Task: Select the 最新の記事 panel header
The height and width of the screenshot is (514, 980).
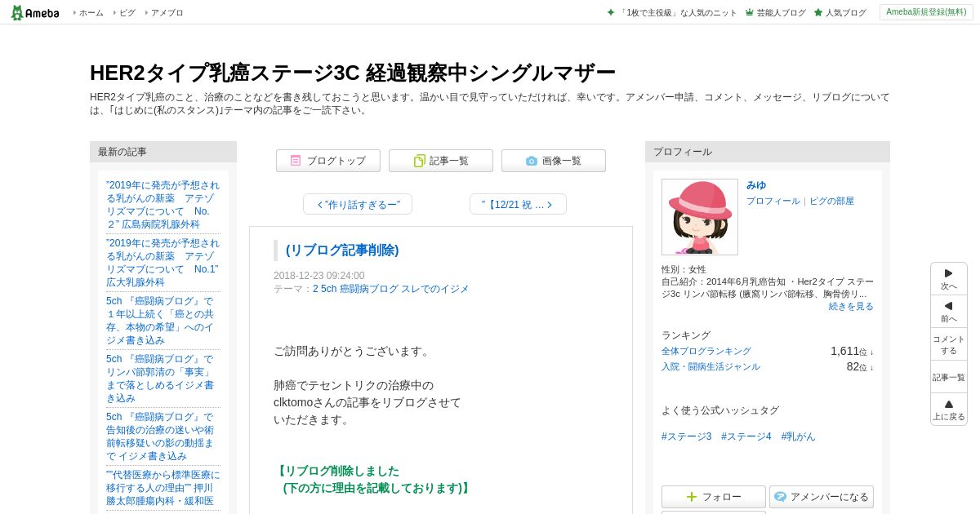Action: 163,152
